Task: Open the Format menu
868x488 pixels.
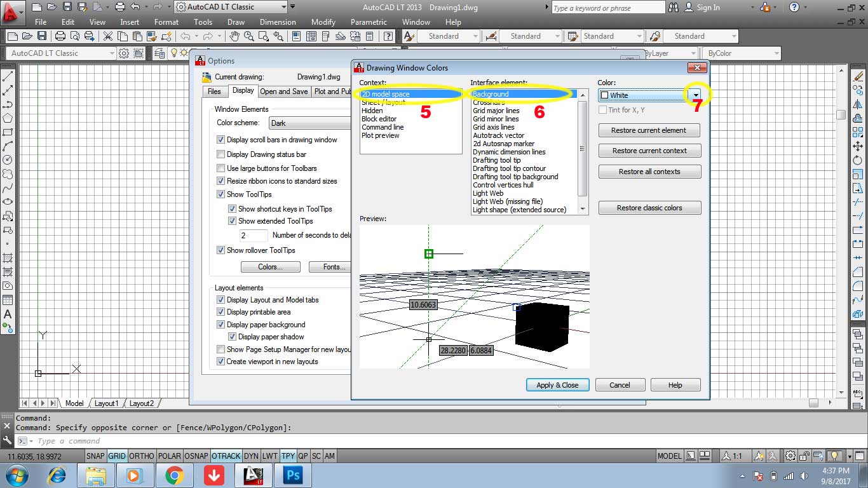Action: (x=166, y=22)
